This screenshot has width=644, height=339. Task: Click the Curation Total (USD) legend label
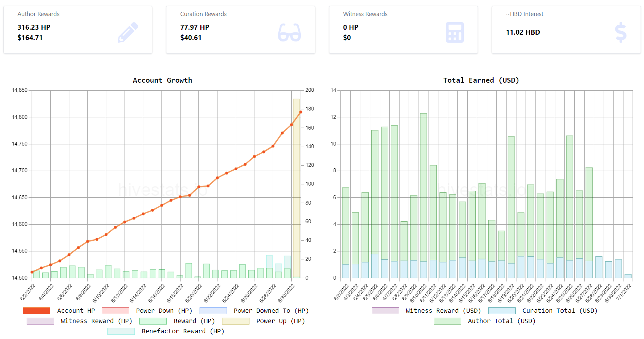coord(560,311)
